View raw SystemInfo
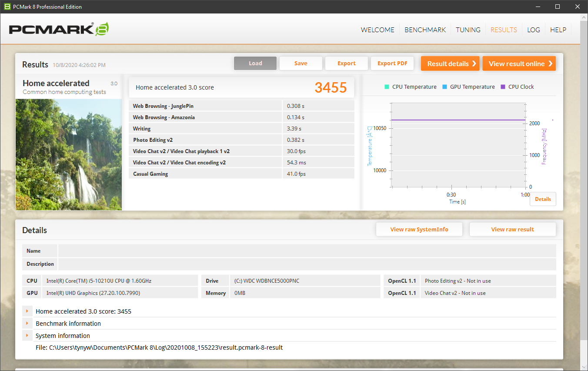Viewport: 588px width, 371px height. point(419,229)
